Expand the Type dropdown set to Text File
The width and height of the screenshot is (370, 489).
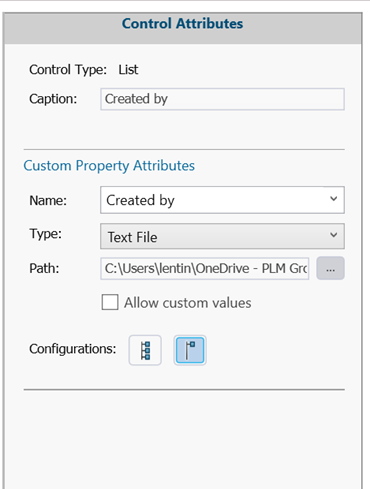222,236
